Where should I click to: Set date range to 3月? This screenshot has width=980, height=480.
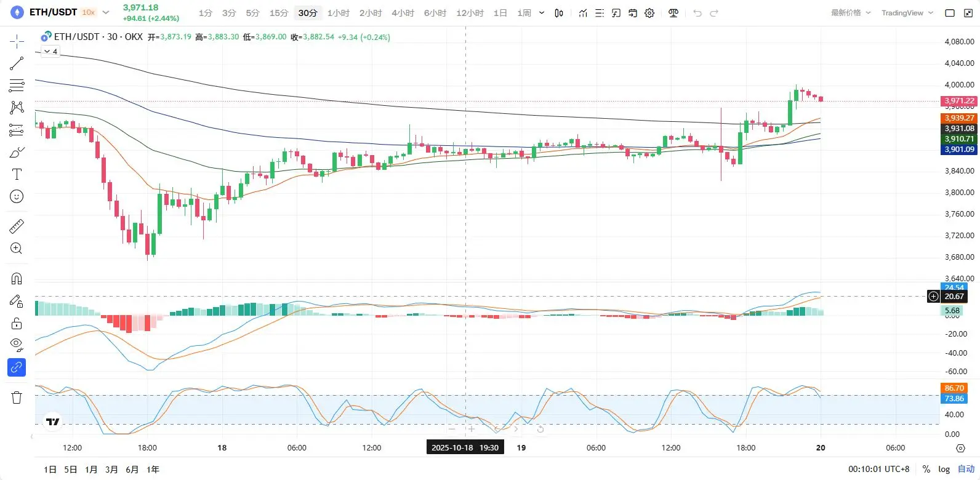[x=111, y=470]
